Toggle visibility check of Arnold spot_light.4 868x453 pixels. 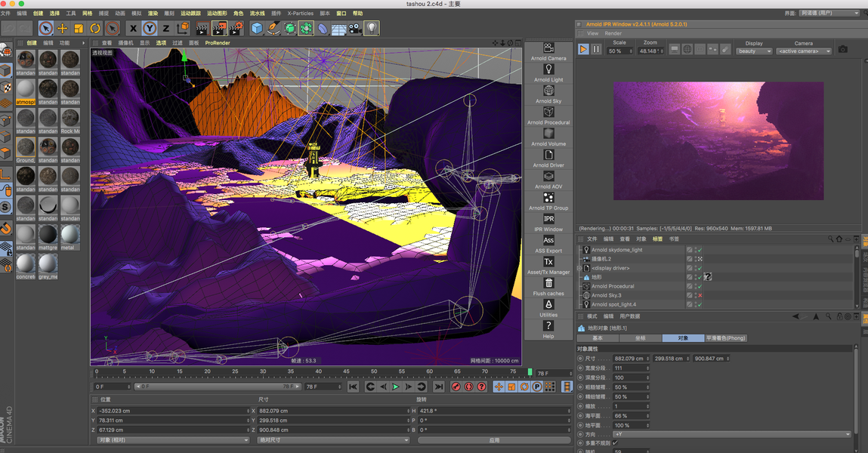(700, 305)
